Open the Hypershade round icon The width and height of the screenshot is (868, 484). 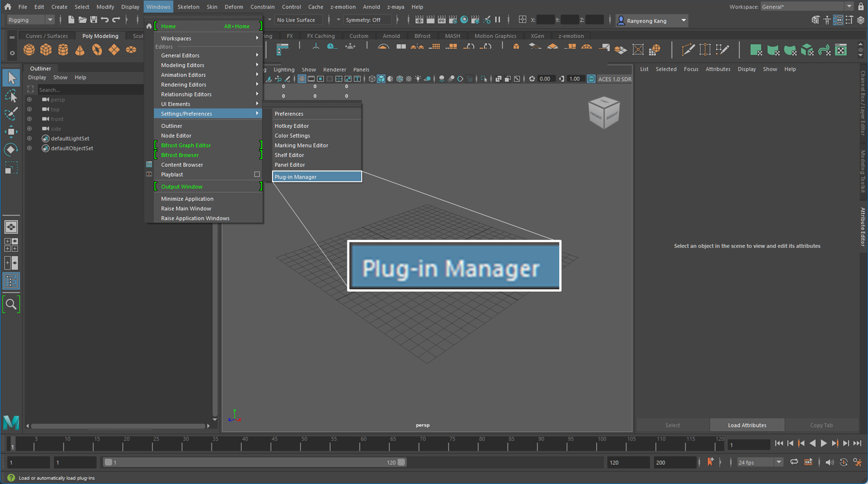tap(464, 20)
